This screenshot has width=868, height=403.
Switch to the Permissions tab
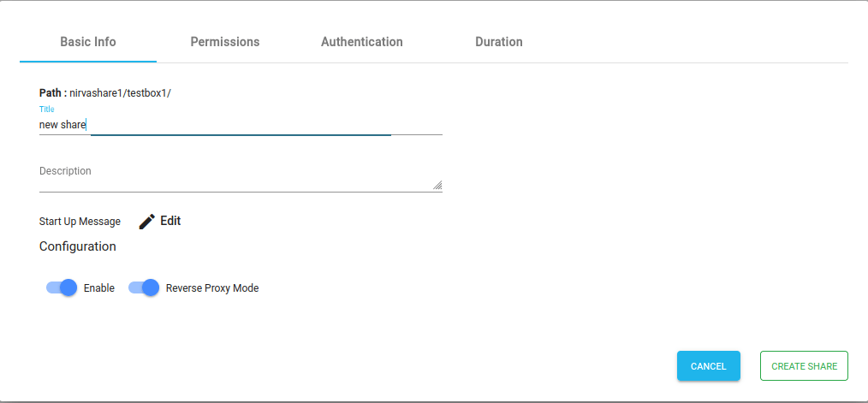coord(225,42)
